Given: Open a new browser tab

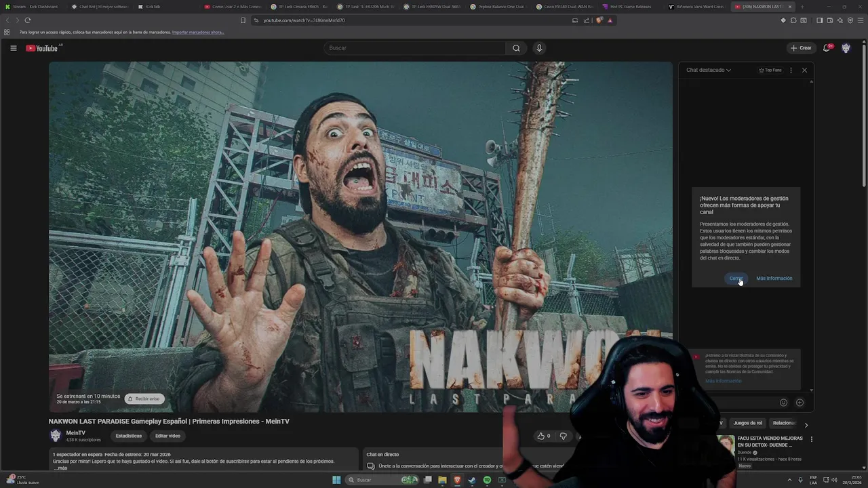Looking at the screenshot, I should point(802,7).
